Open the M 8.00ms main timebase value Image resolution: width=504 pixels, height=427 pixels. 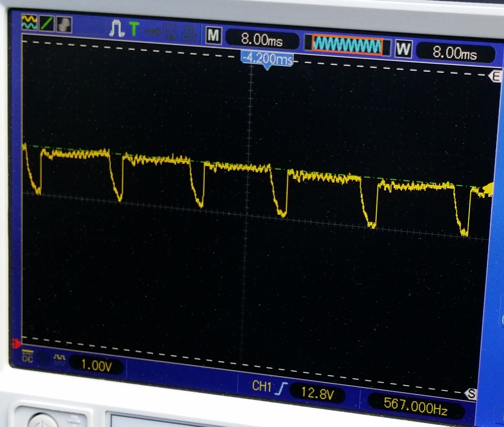point(262,40)
